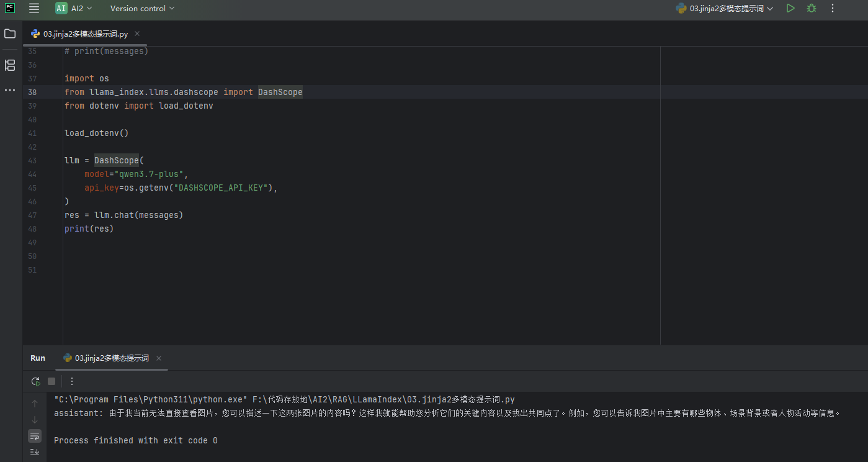Close the 03.jinja2多模态提示词 run tab
Viewport: 868px width, 462px height.
(x=159, y=358)
